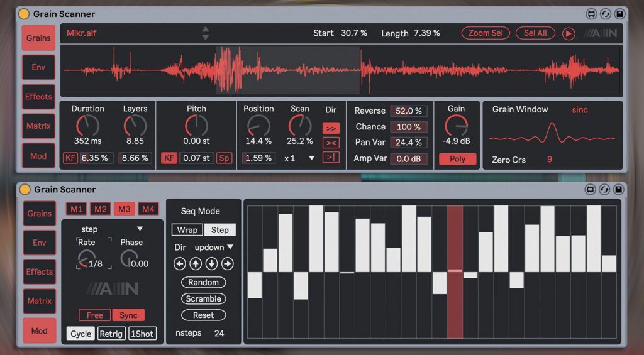Open Mod tab in top device
644x355 pixels.
[x=38, y=156]
